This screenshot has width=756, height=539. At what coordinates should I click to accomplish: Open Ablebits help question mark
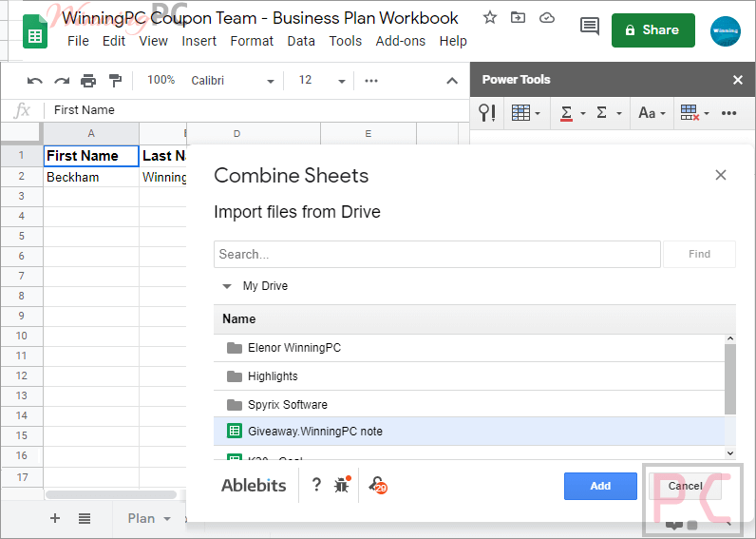(316, 485)
